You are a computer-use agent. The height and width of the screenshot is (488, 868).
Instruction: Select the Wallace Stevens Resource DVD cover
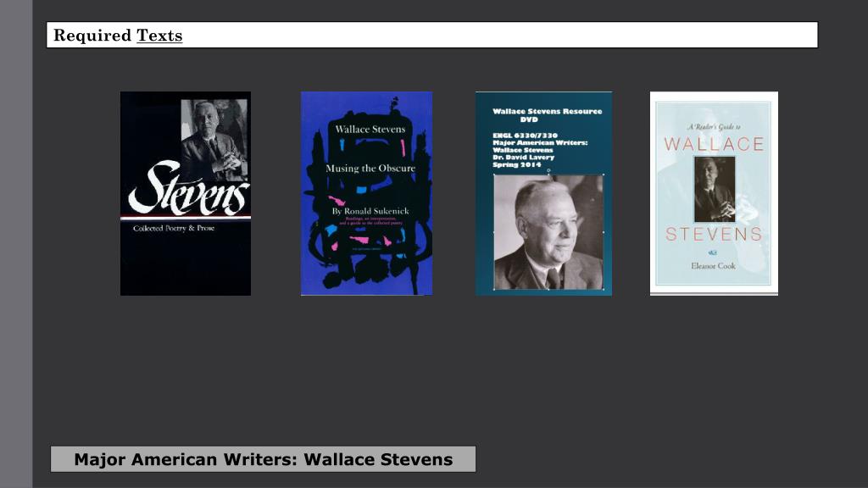click(x=543, y=193)
